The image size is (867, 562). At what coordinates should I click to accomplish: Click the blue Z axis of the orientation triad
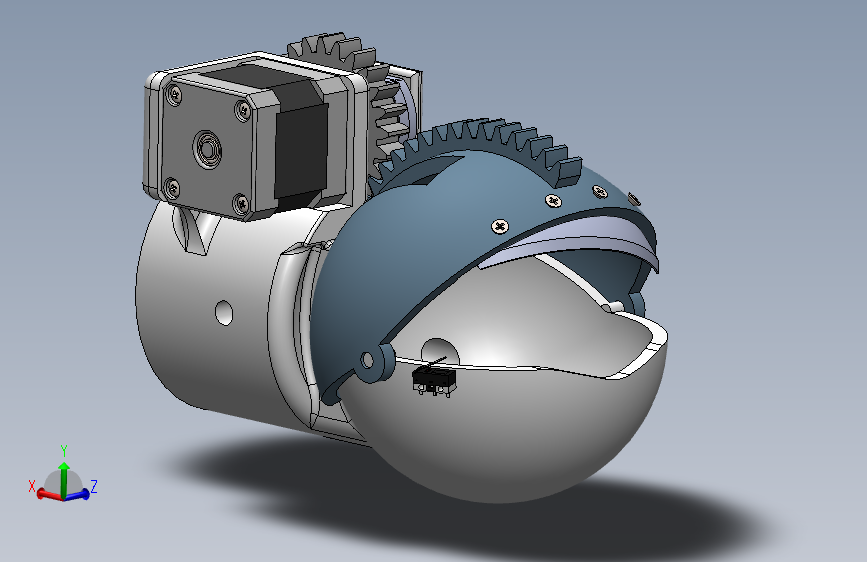78,494
